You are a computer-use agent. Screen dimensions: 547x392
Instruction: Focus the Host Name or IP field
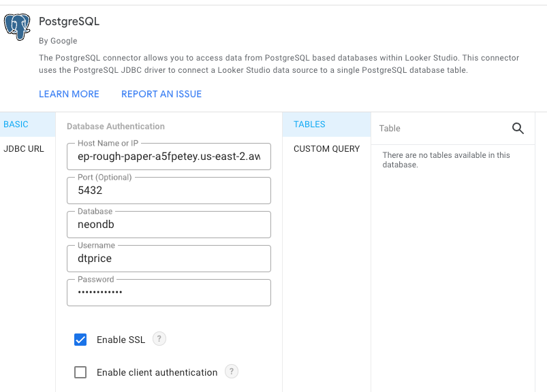pyautogui.click(x=169, y=157)
